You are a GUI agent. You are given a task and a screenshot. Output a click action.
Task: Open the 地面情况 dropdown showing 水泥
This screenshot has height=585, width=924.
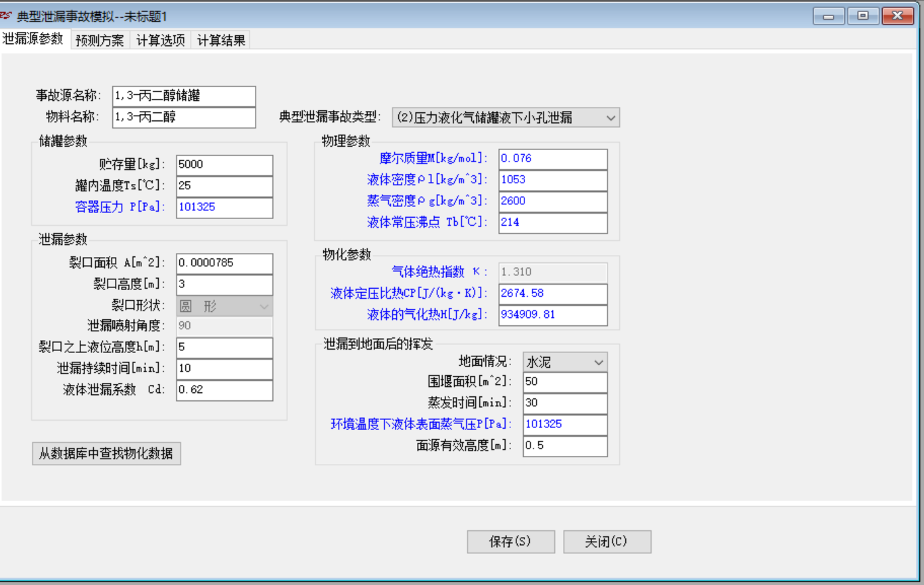(x=565, y=362)
